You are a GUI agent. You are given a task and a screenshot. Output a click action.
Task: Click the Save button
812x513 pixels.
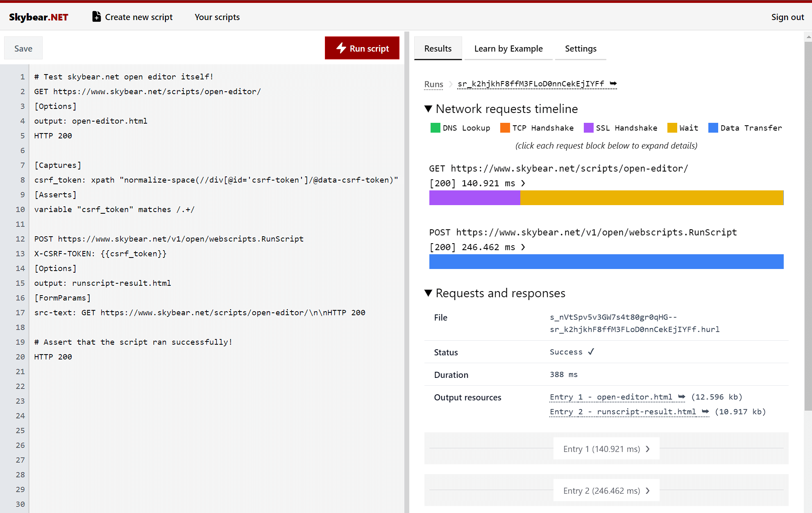coord(24,48)
